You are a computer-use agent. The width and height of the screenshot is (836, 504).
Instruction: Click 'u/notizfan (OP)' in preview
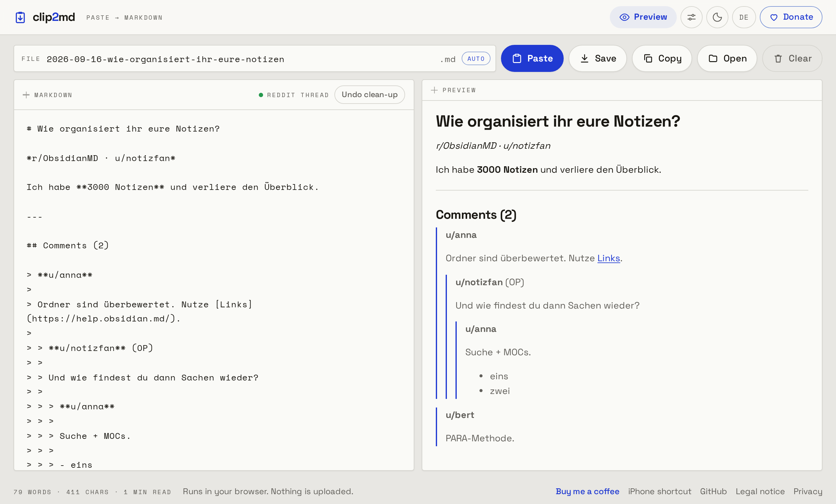[490, 282]
